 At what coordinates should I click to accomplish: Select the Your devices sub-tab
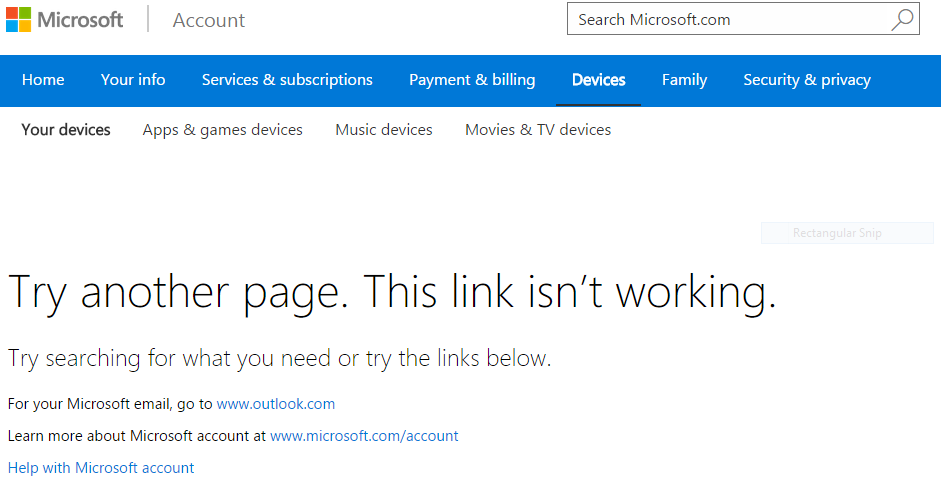pyautogui.click(x=66, y=130)
